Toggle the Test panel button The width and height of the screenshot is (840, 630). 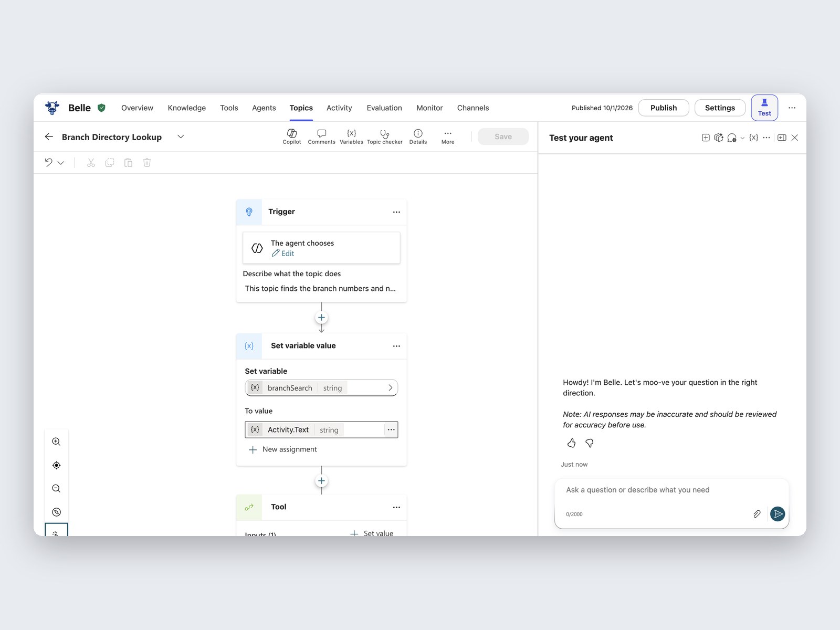764,108
